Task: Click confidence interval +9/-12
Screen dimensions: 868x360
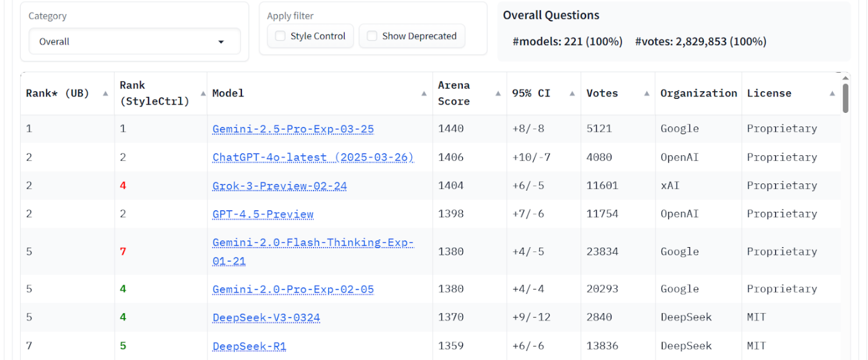Action: [x=532, y=318]
